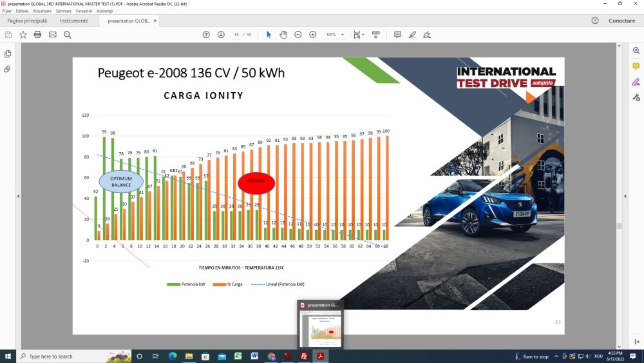The height and width of the screenshot is (363, 644).
Task: Click the taskbar search box
Action: point(74,356)
